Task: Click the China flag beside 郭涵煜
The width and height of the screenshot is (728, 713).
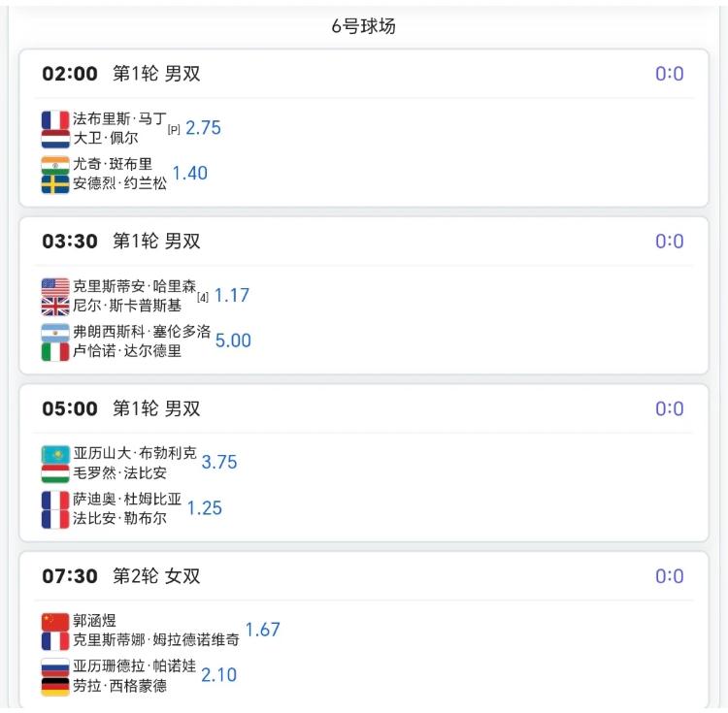Action: click(x=55, y=622)
